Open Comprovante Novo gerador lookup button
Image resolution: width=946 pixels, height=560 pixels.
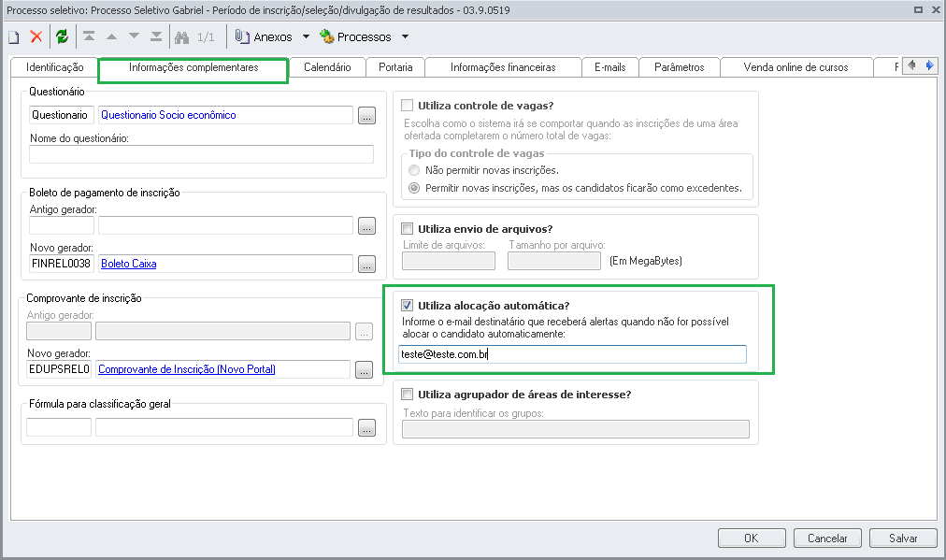[364, 369]
